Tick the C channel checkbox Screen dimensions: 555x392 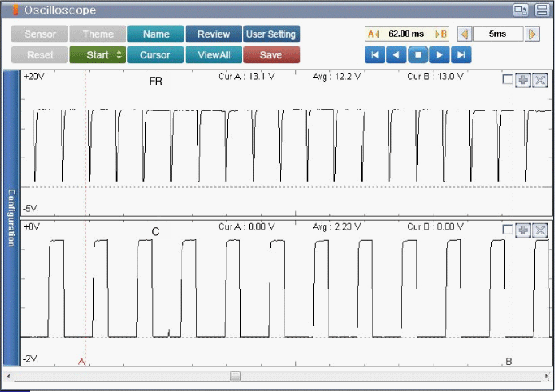tap(508, 230)
